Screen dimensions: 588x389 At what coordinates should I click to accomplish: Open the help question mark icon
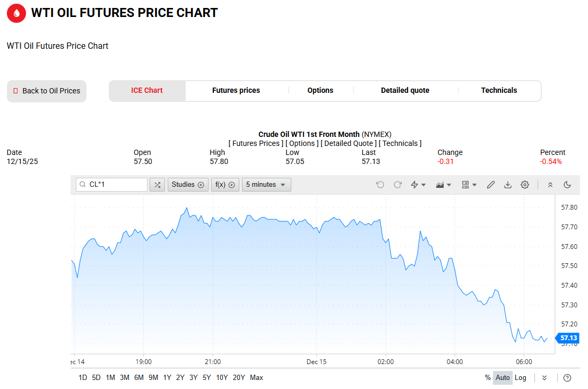(567, 378)
